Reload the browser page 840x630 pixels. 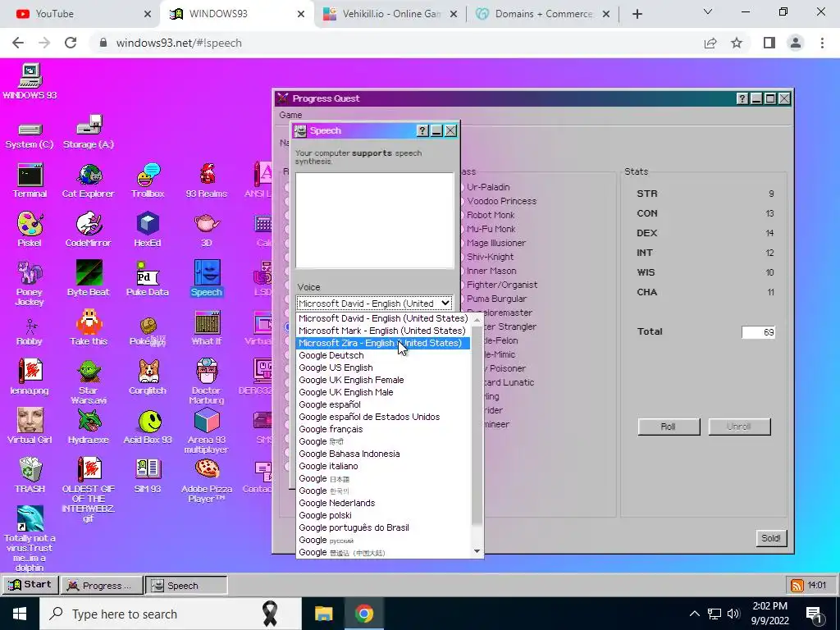71,43
